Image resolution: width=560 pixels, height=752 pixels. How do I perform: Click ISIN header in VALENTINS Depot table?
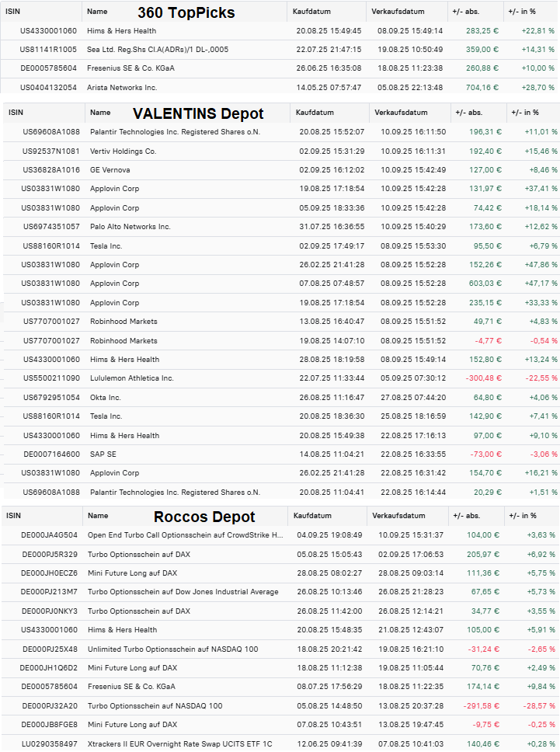pos(16,113)
